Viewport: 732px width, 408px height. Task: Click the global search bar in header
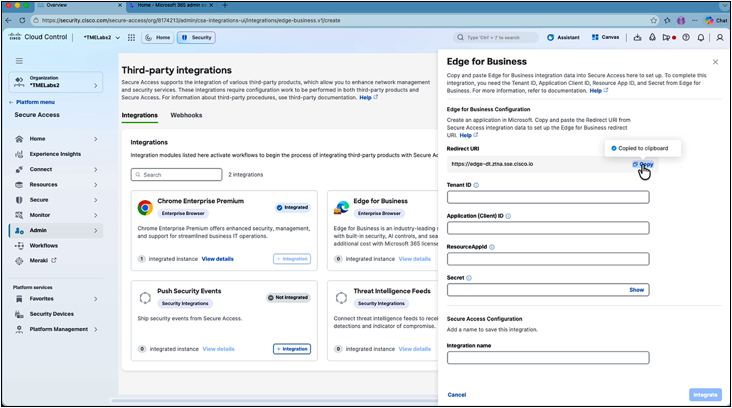coord(495,37)
